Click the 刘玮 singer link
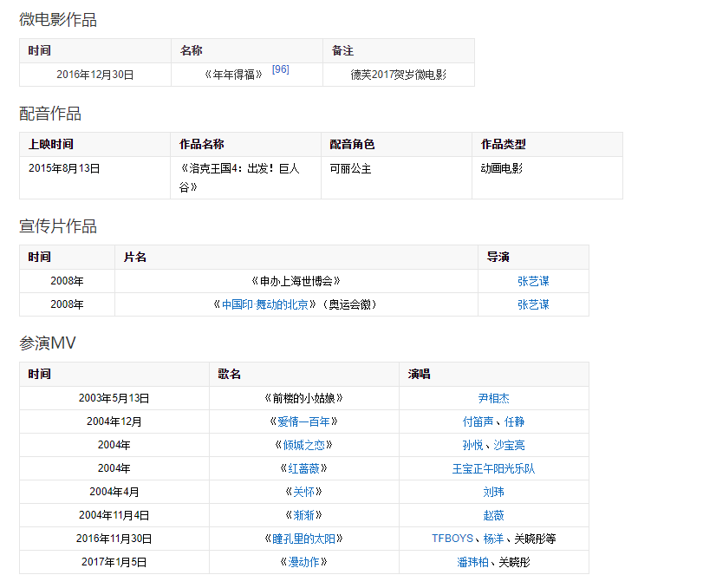 tap(493, 492)
